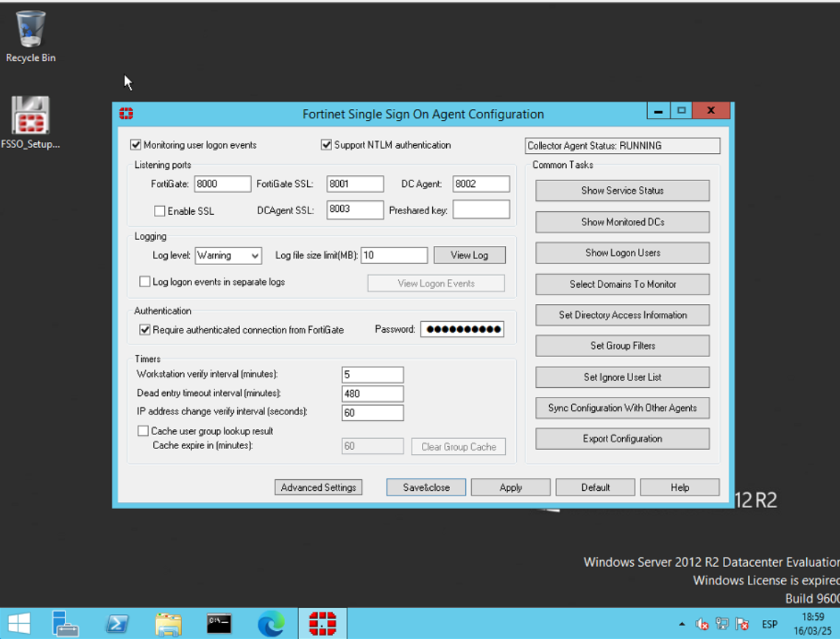Click the Fortinet logo in title bar
The width and height of the screenshot is (840, 639).
[x=127, y=114]
